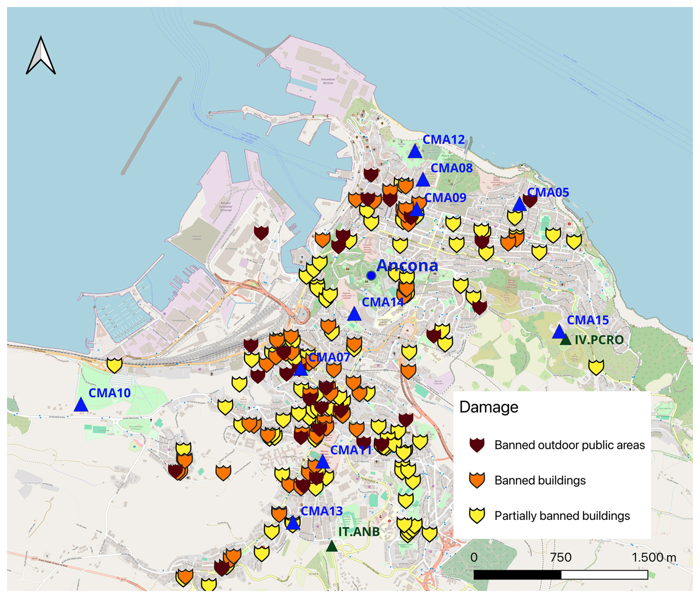Click the black segment of the scale bar

click(517, 575)
